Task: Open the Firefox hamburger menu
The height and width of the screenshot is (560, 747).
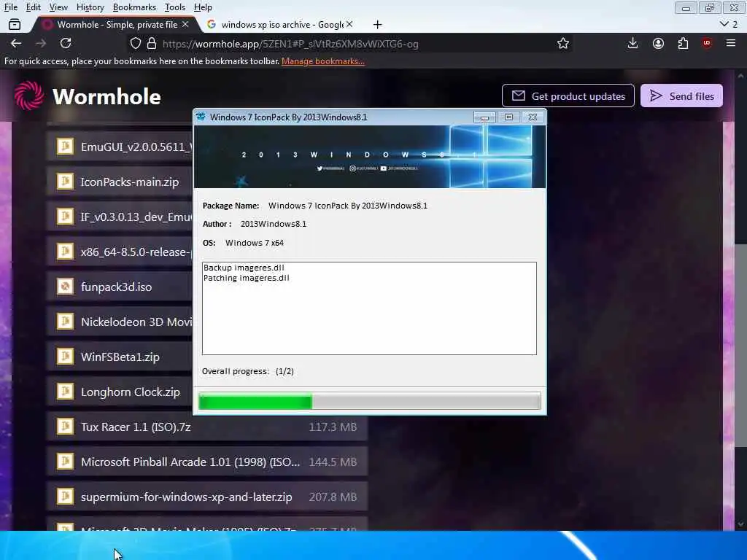Action: pos(731,43)
